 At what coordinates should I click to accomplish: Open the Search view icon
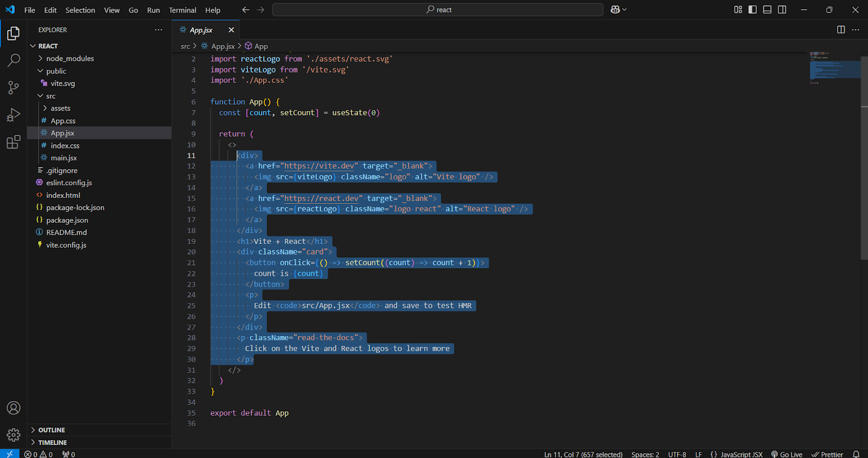point(14,60)
